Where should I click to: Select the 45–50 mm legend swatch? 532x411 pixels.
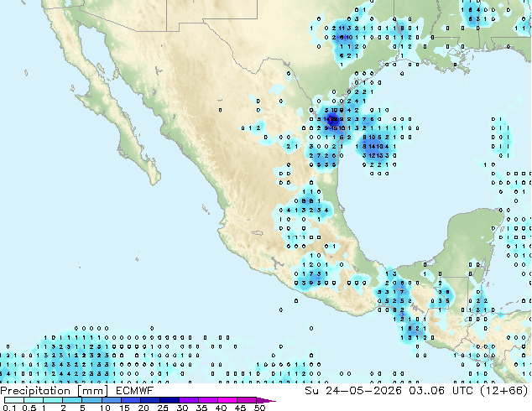click(247, 400)
